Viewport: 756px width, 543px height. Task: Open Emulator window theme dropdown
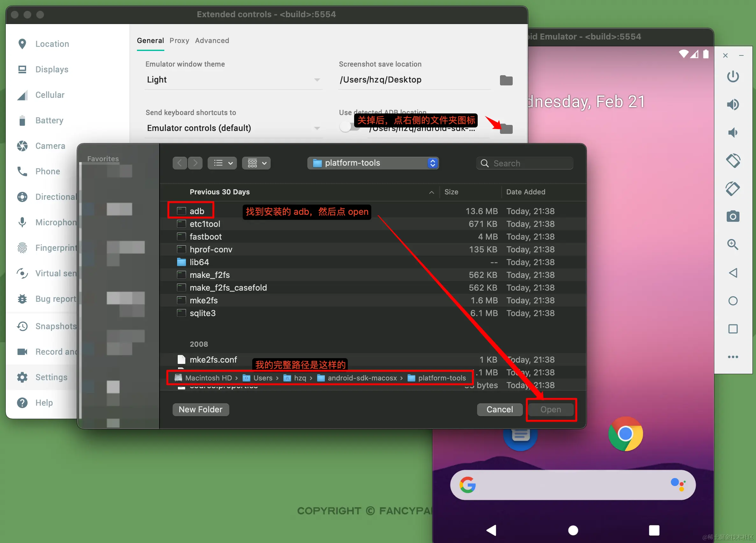233,80
